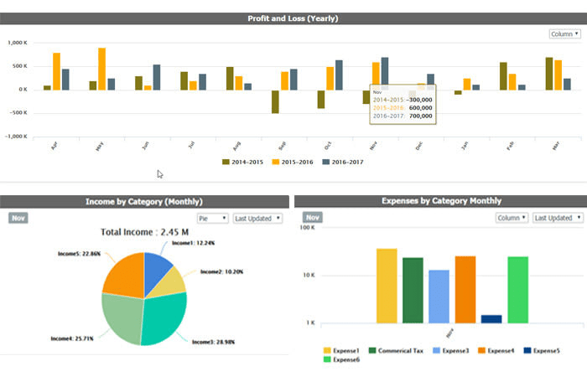Open the Column dropdown in Expenses by Category
The height and width of the screenshot is (392, 587).
pos(512,218)
